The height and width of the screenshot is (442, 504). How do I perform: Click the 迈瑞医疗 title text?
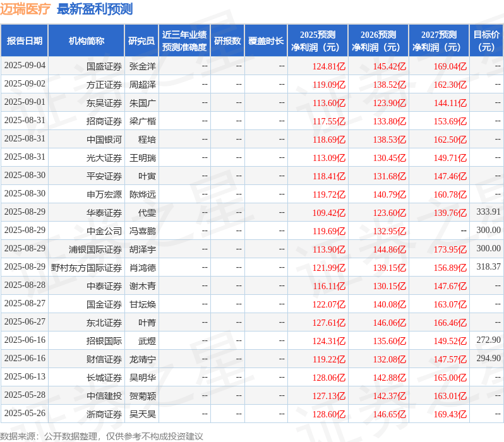[25, 9]
